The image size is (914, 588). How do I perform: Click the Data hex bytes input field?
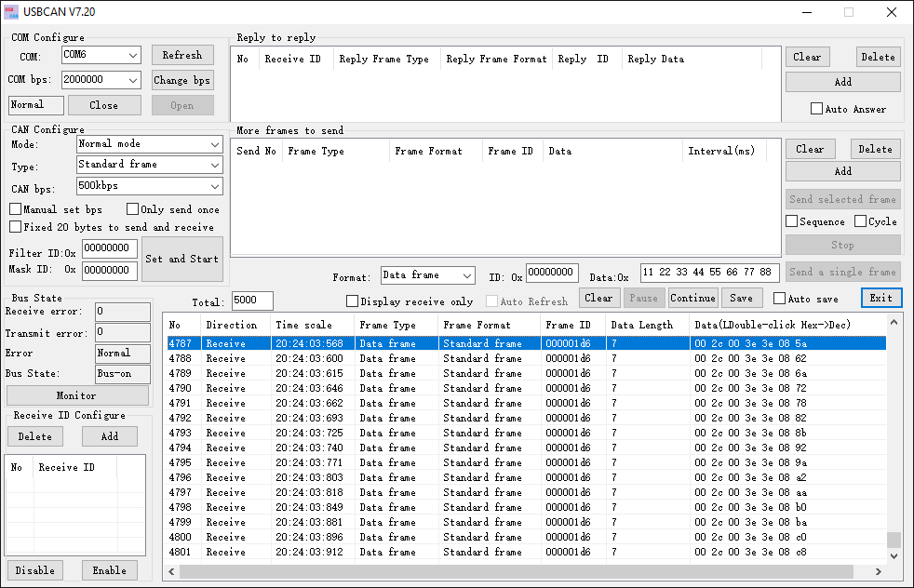coord(709,272)
